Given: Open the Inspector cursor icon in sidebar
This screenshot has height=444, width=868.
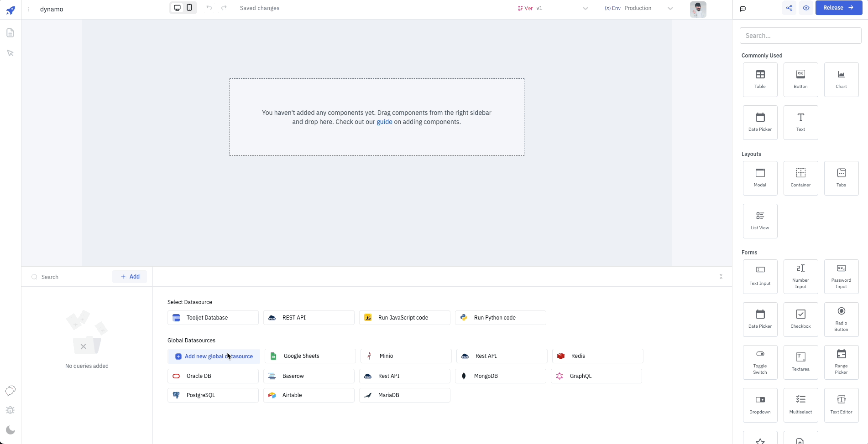Looking at the screenshot, I should (x=10, y=53).
